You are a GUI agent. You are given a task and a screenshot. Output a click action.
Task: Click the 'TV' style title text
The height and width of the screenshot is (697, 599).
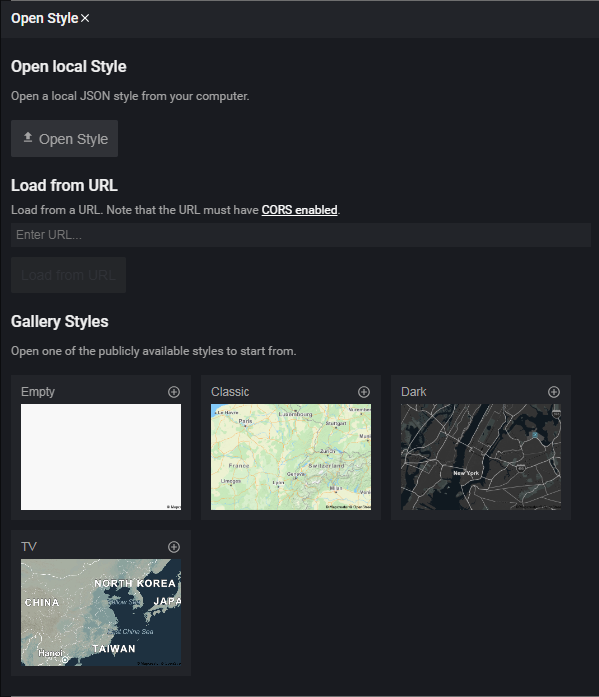29,547
